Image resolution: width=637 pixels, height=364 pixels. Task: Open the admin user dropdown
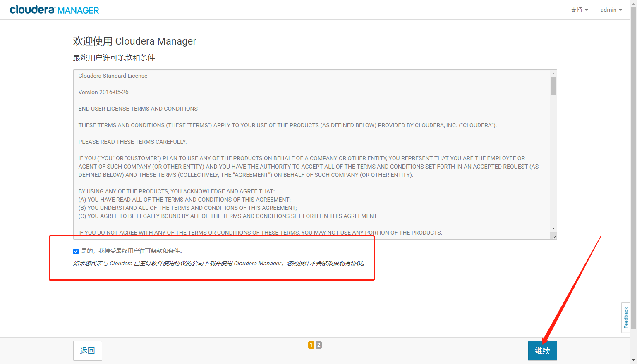pos(611,10)
